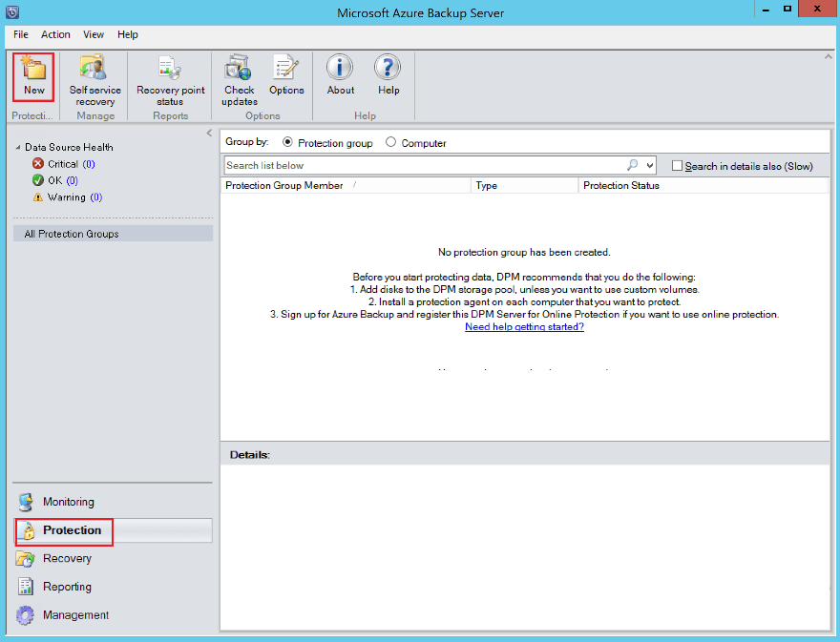Viewport: 840px width, 642px height.
Task: Open Self service recovery tool
Action: point(94,79)
